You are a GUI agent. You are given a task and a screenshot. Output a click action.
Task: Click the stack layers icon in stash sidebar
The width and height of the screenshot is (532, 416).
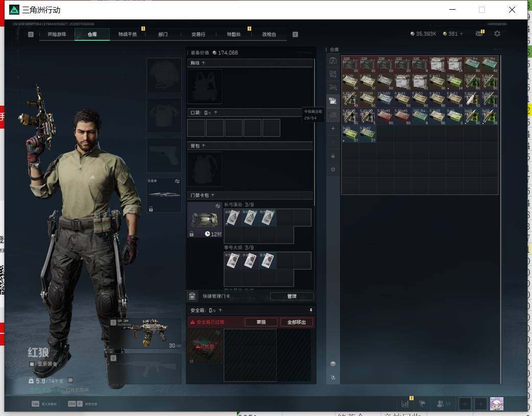click(x=333, y=363)
